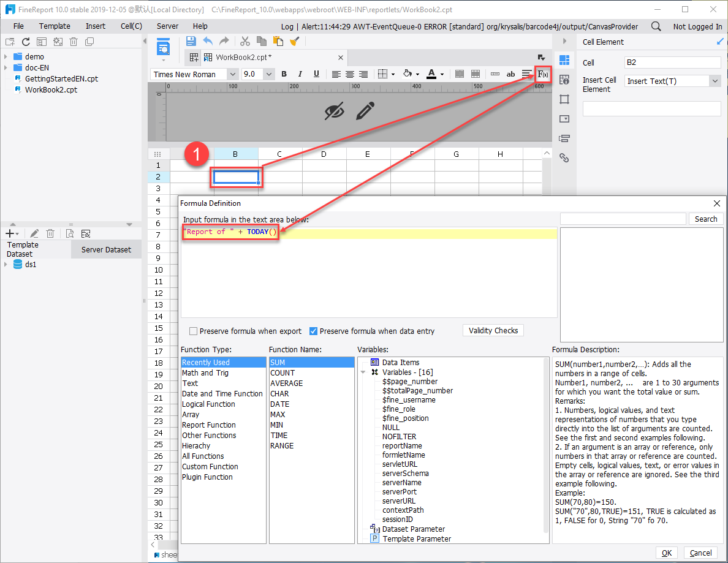
Task: Click the eye icon to hide content
Action: pyautogui.click(x=335, y=112)
